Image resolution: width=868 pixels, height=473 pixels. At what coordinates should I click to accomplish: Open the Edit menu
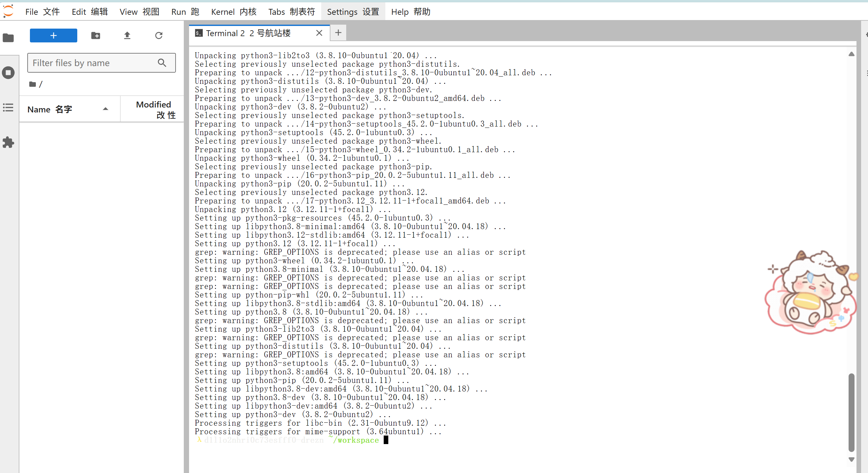tap(90, 12)
